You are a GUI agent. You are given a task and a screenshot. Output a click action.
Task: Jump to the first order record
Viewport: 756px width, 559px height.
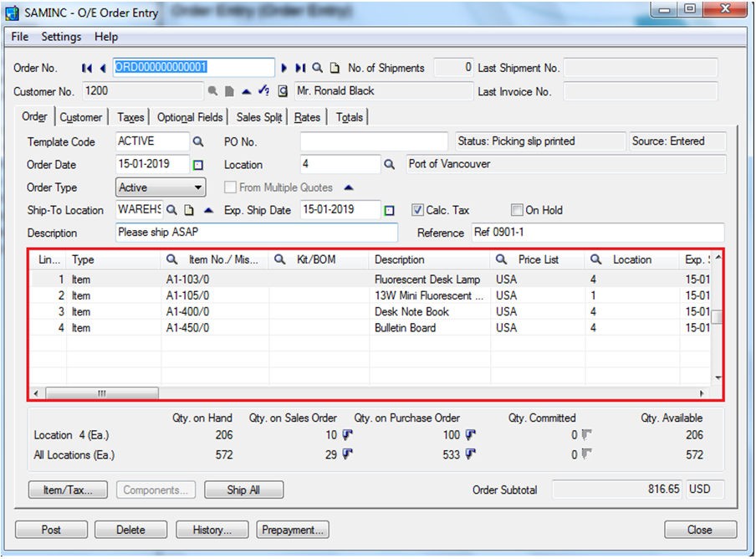tap(87, 68)
